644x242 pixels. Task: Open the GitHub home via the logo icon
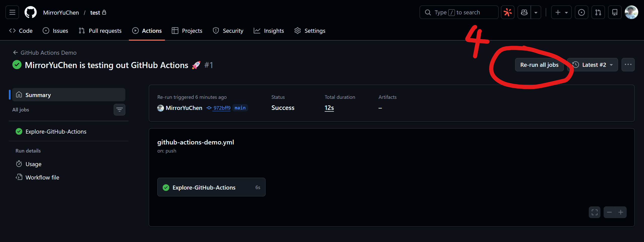click(30, 12)
